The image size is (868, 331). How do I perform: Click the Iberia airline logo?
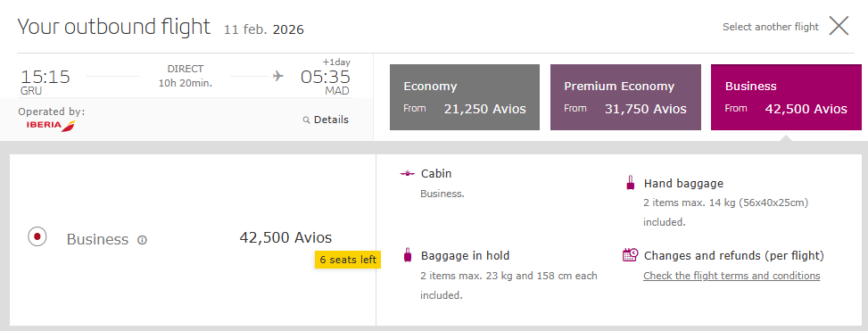[51, 126]
